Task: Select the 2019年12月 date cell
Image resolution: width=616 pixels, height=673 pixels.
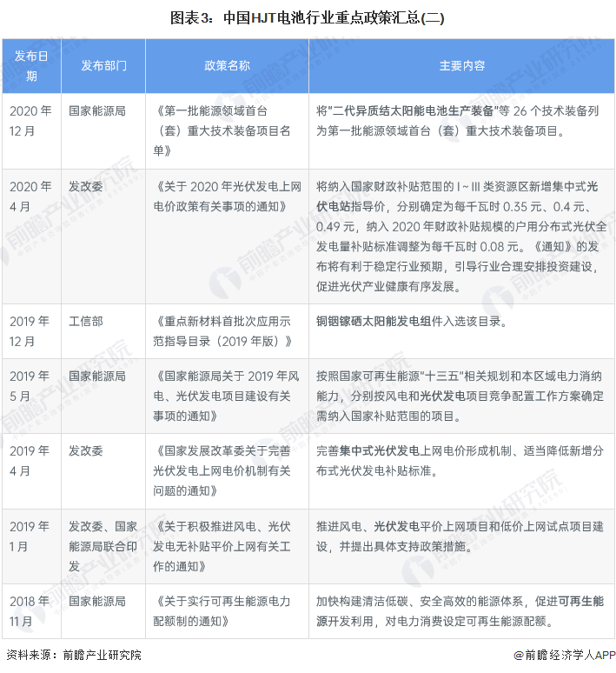Action: [31, 331]
